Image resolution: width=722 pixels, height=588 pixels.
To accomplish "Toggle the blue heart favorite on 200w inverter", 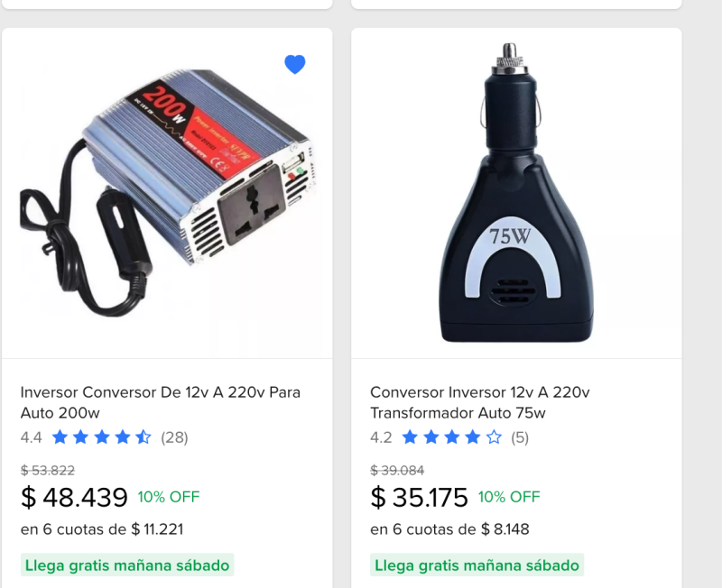I will coord(295,64).
